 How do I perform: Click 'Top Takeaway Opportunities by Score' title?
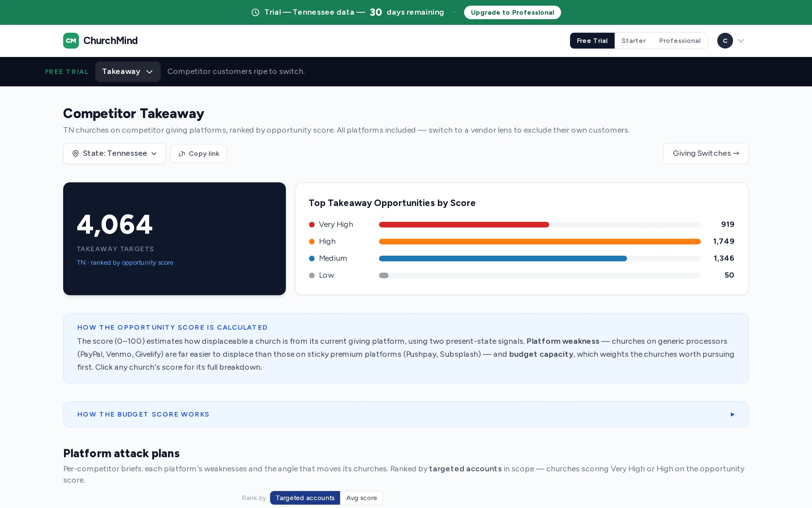pyautogui.click(x=392, y=203)
